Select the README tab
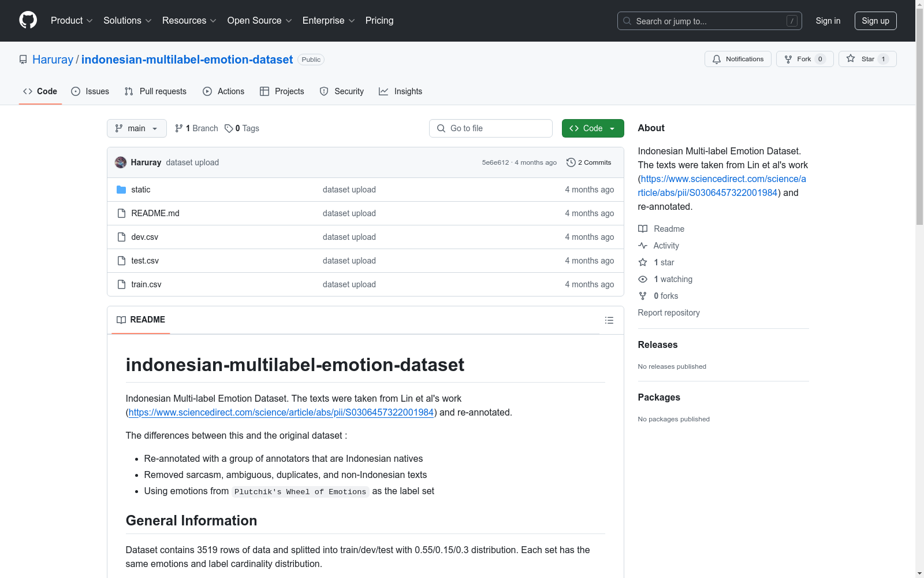 point(141,320)
